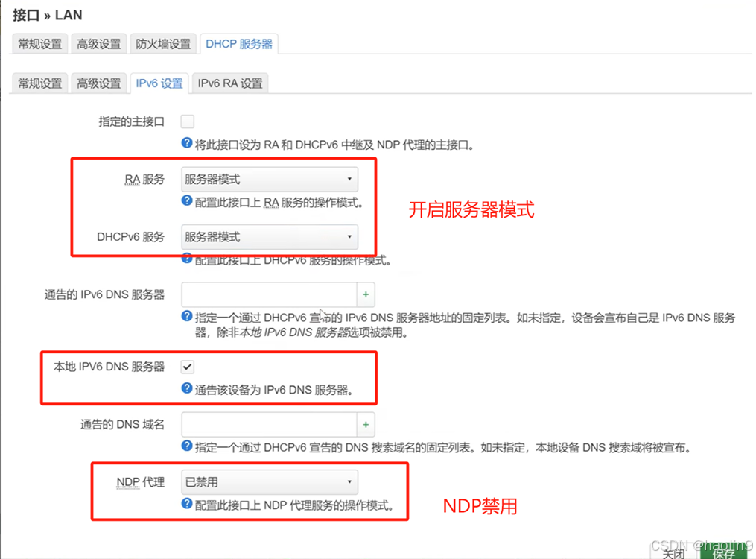Screen dimensions: 756x559
Task: Click the 本地 IPV6 DNS 服务器 label
Action: pos(109,367)
